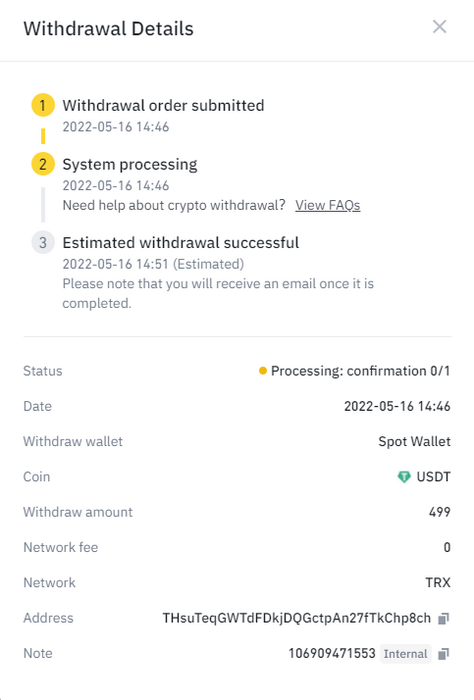This screenshot has height=700, width=474.
Task: Click the step 2 yellow circle
Action: click(x=43, y=164)
